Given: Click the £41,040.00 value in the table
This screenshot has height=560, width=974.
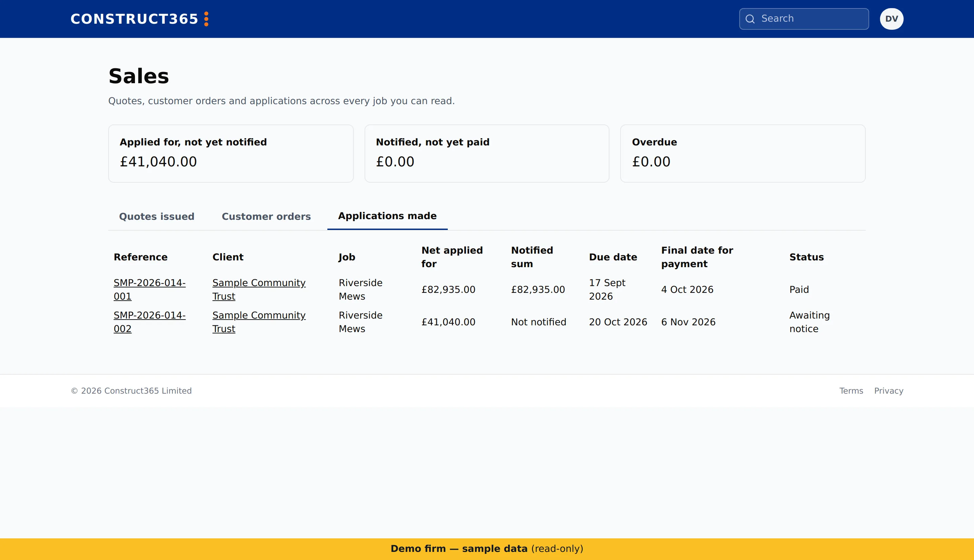Looking at the screenshot, I should tap(448, 322).
